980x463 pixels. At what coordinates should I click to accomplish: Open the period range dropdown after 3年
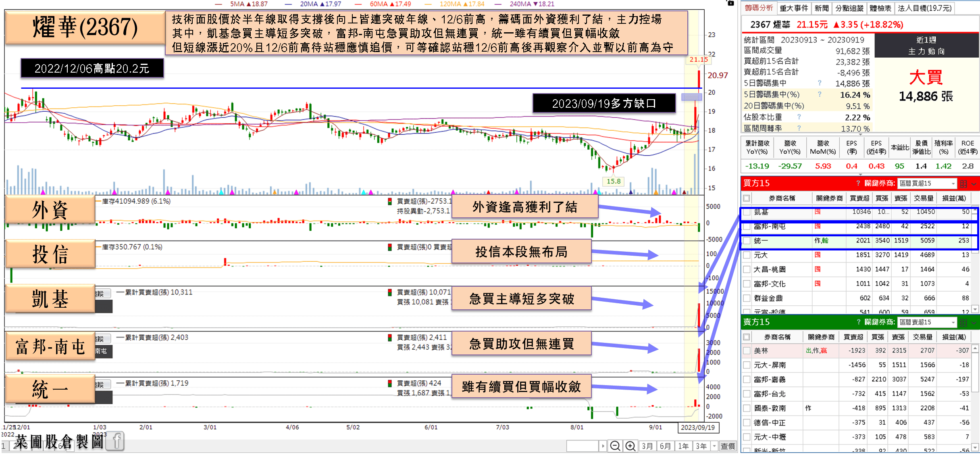(x=714, y=446)
